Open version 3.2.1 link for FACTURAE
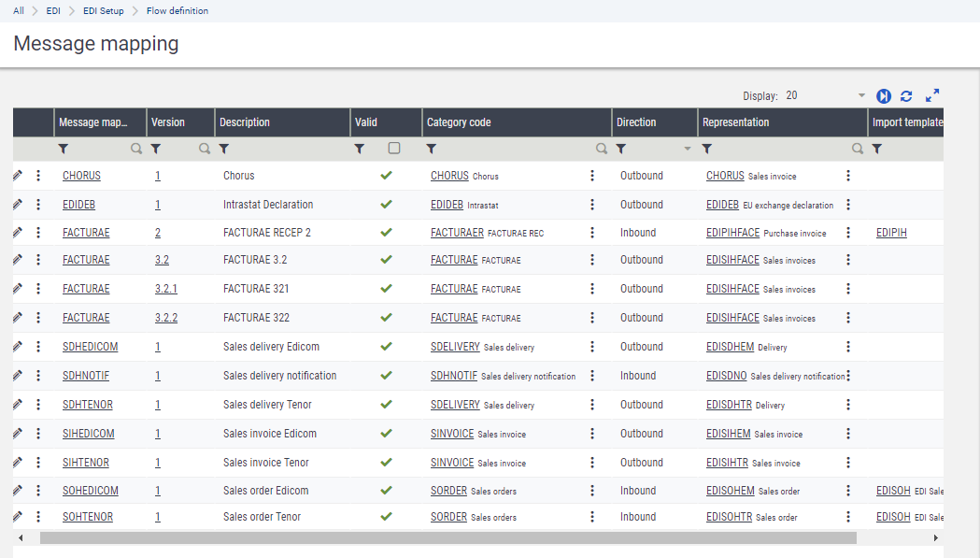The image size is (980, 558). [165, 289]
